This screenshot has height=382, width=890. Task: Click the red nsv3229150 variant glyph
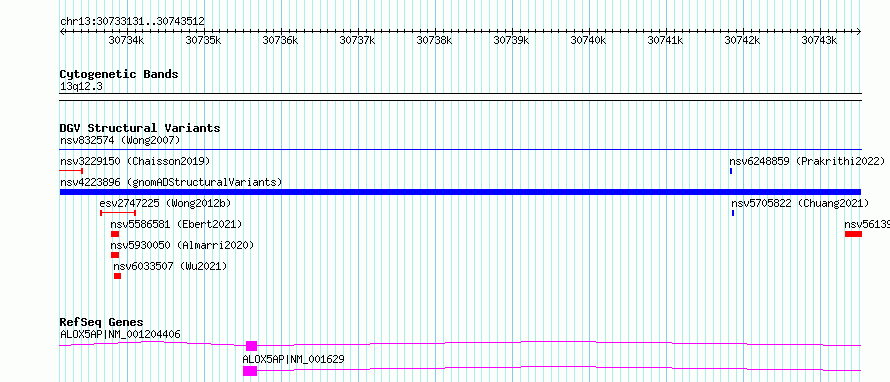[72, 171]
